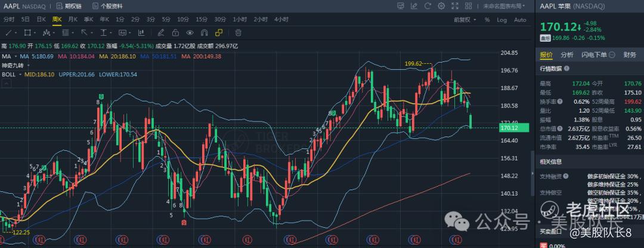This screenshot has width=644, height=248.
Task: Expand the arrow tool dropdown arrow
Action: point(92,33)
